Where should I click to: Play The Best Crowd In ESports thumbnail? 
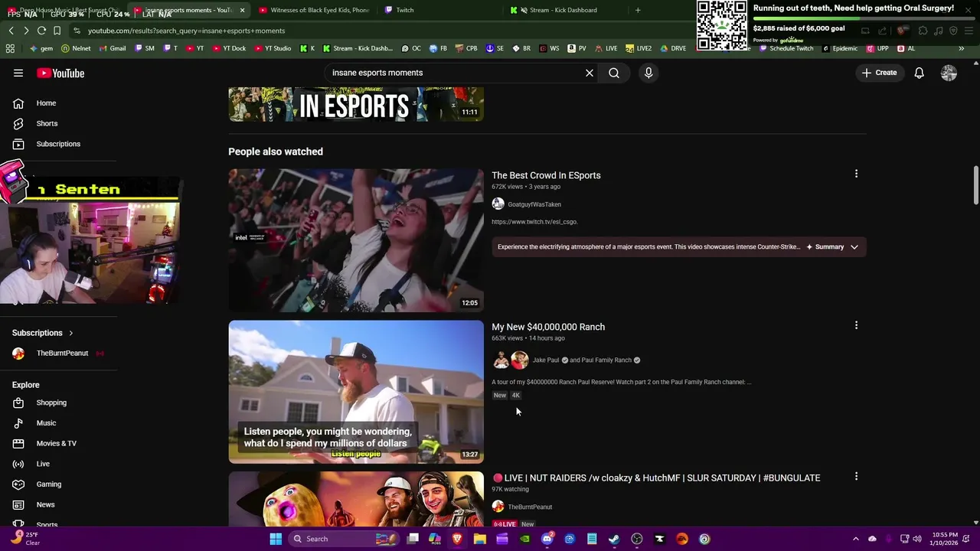pyautogui.click(x=356, y=240)
